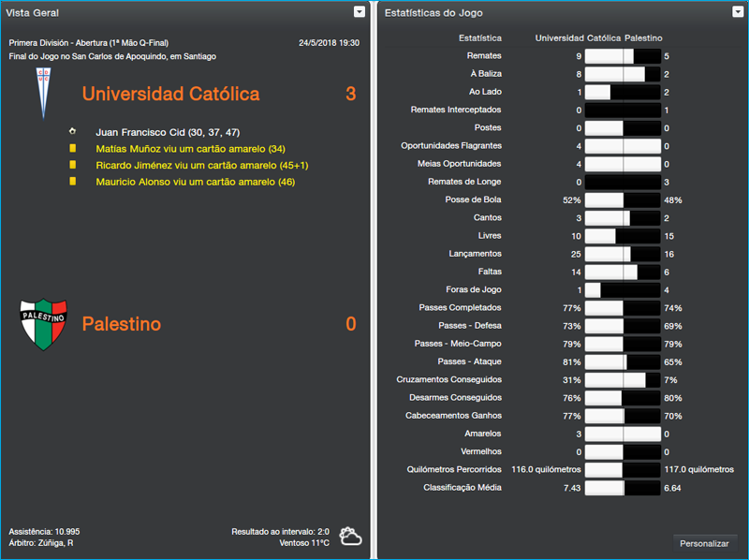749x560 pixels.
Task: Click the cloudy weather icon
Action: (x=351, y=536)
